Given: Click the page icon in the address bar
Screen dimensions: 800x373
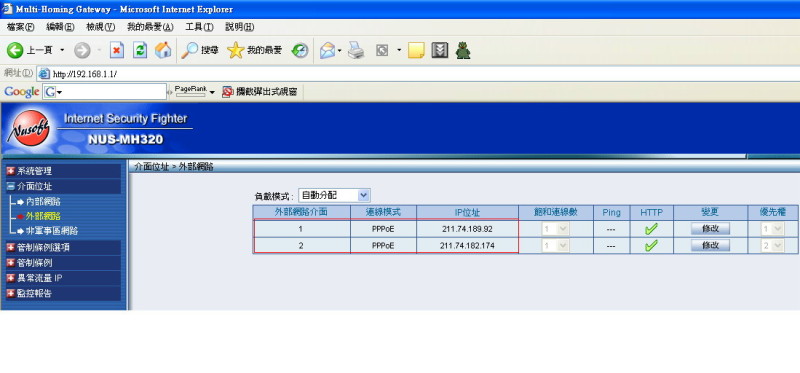Looking at the screenshot, I should [44, 74].
